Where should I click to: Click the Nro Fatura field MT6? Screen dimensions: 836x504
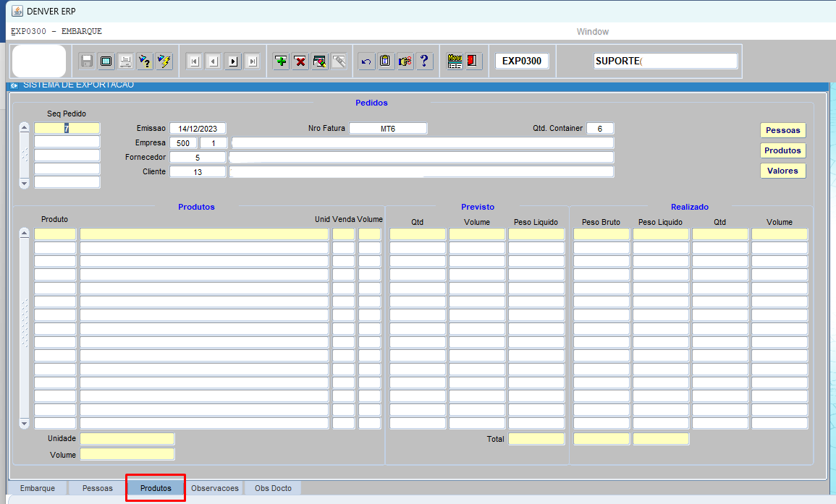click(388, 129)
